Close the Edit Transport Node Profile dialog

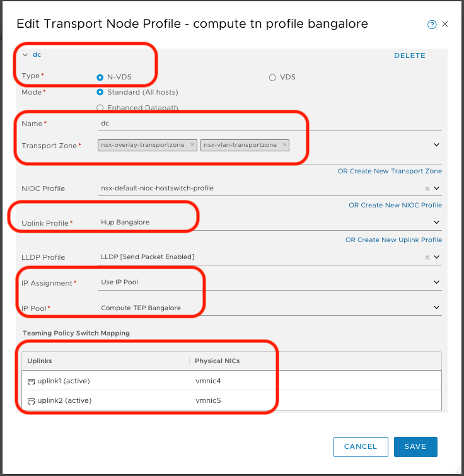[x=445, y=24]
